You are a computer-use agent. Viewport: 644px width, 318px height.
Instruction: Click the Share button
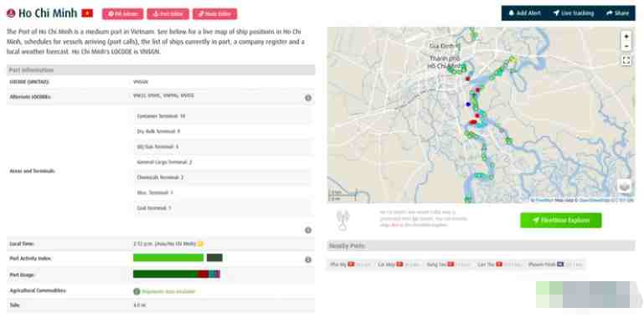pos(617,13)
